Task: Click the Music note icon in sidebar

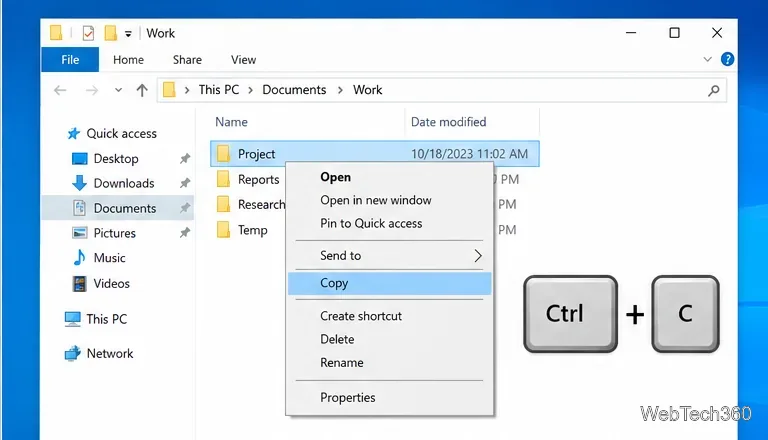Action: coord(79,258)
